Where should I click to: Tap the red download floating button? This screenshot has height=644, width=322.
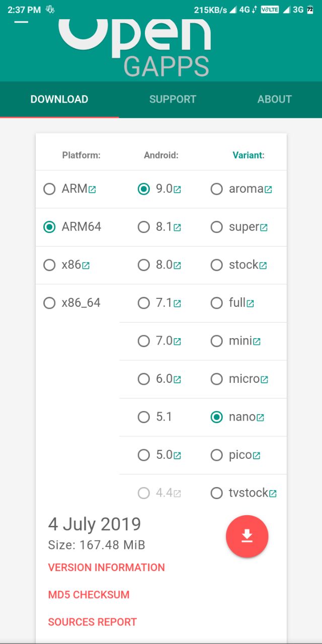click(247, 536)
